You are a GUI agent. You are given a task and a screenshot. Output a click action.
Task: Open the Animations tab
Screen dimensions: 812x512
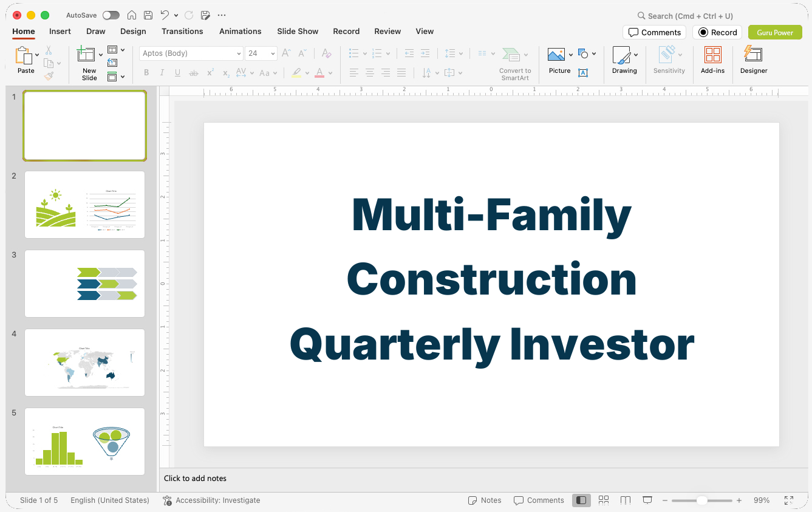241,32
